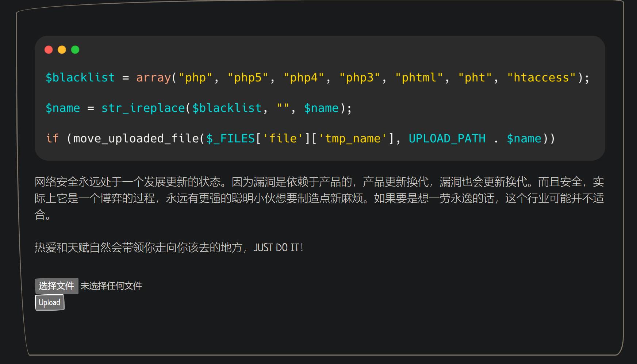Click the array keyword in code
The image size is (637, 364).
tap(153, 78)
